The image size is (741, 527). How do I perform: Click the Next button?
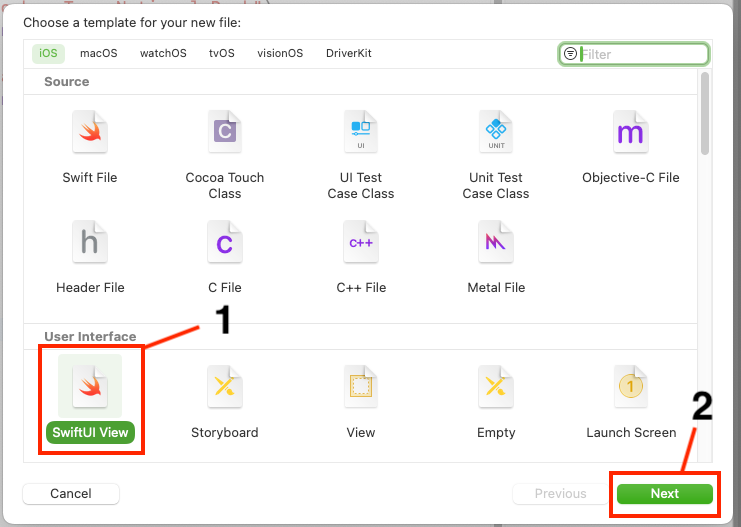664,493
